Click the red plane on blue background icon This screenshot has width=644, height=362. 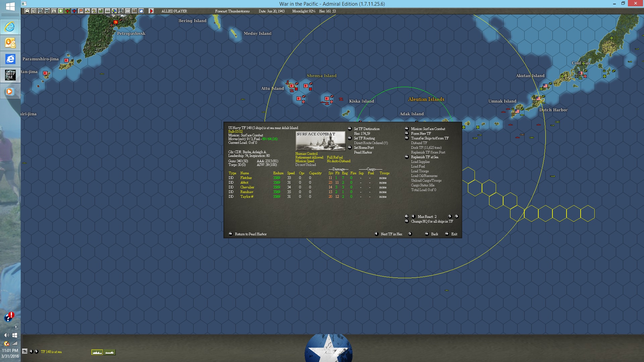tap(74, 11)
